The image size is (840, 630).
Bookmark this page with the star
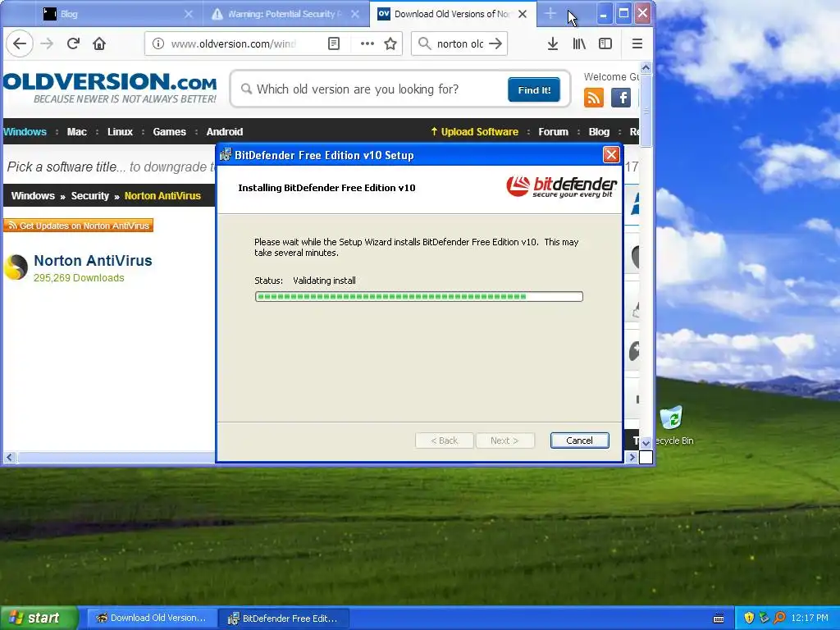pos(390,43)
